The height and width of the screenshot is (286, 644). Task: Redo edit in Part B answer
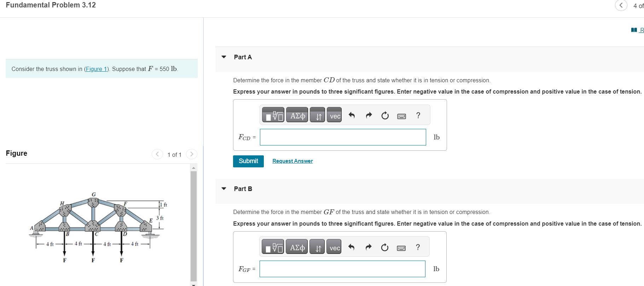(368, 247)
